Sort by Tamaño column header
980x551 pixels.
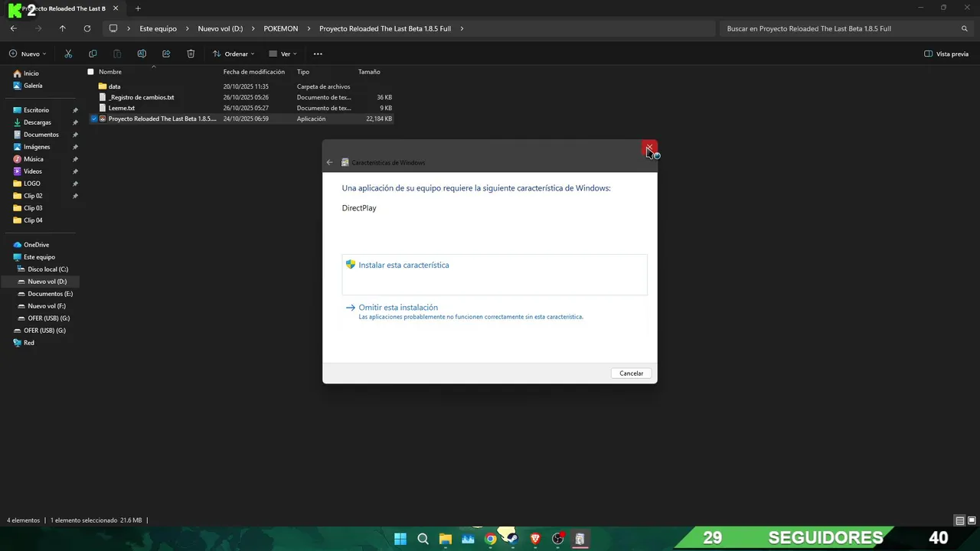[x=369, y=72]
